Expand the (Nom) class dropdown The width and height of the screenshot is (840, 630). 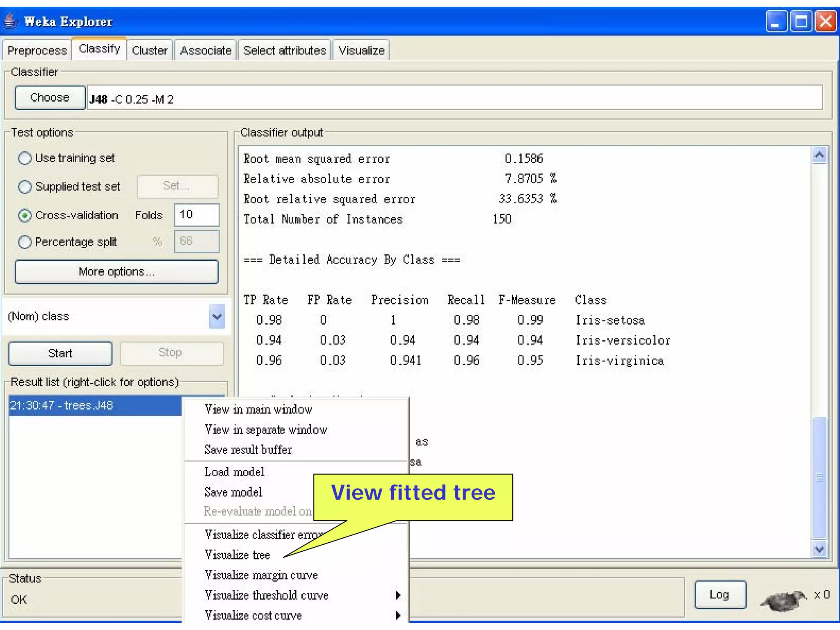[217, 316]
